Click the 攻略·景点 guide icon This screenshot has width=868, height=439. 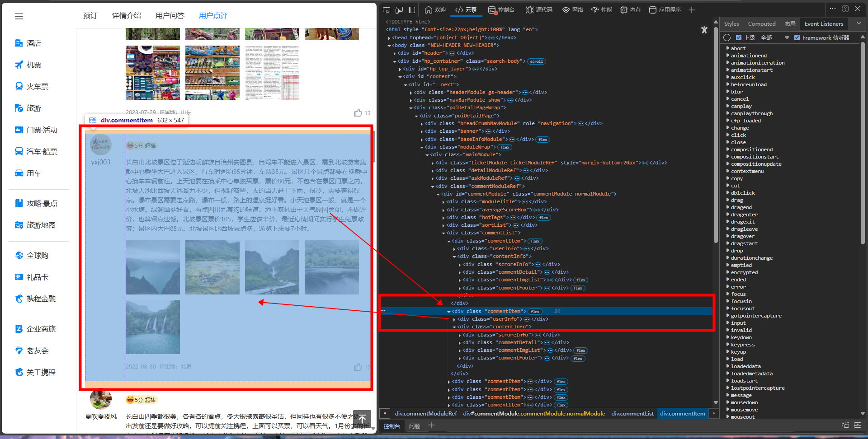19,204
